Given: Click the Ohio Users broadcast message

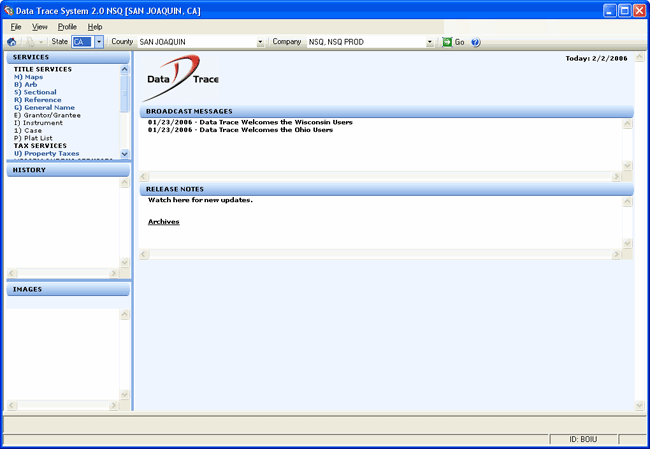Looking at the screenshot, I should [x=240, y=130].
